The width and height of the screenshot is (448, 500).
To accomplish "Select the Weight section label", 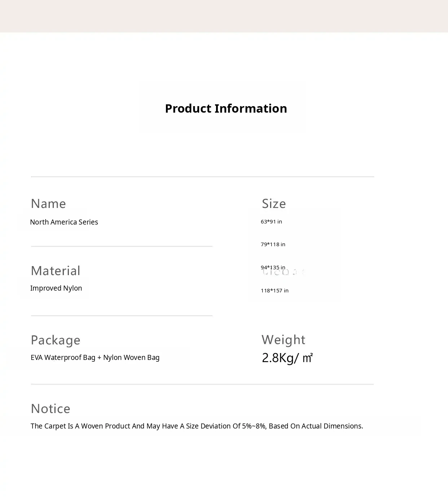I will click(283, 340).
